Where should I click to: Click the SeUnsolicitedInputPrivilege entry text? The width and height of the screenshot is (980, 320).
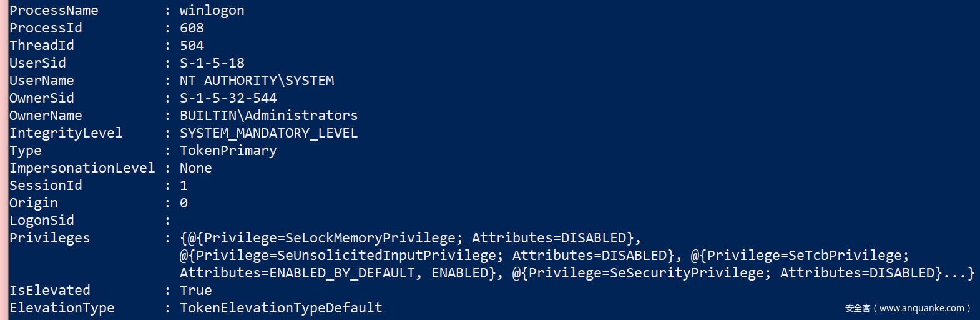[346, 256]
